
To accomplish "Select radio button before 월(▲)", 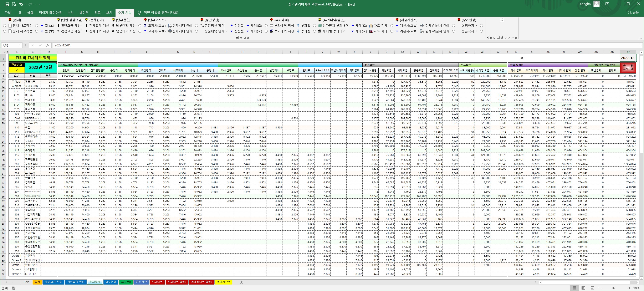I will point(37,26).
